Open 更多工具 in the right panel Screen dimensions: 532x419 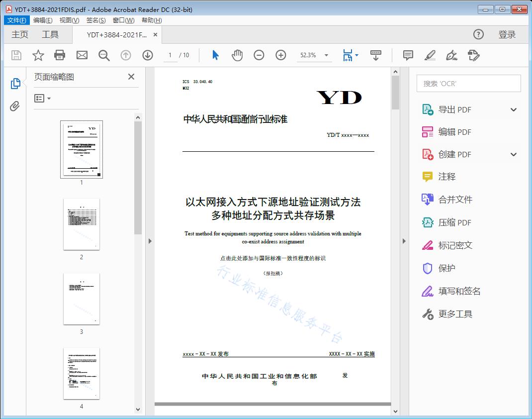coord(454,314)
